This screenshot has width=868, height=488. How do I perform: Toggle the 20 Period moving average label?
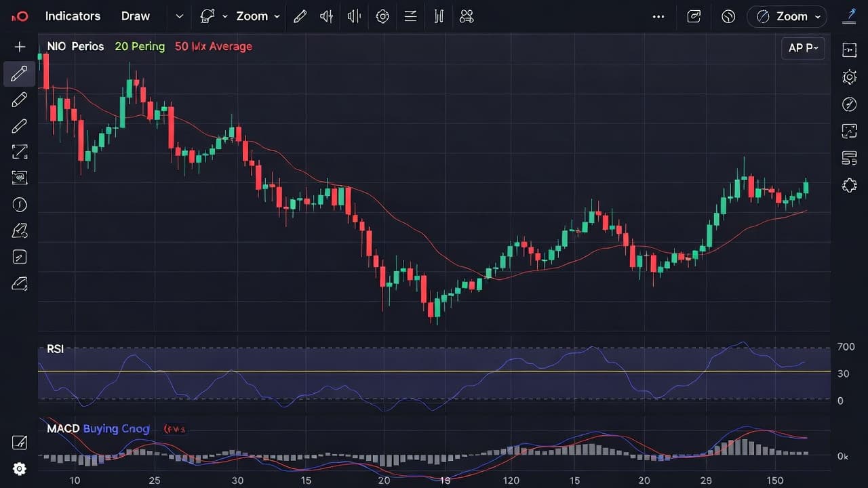click(x=140, y=47)
